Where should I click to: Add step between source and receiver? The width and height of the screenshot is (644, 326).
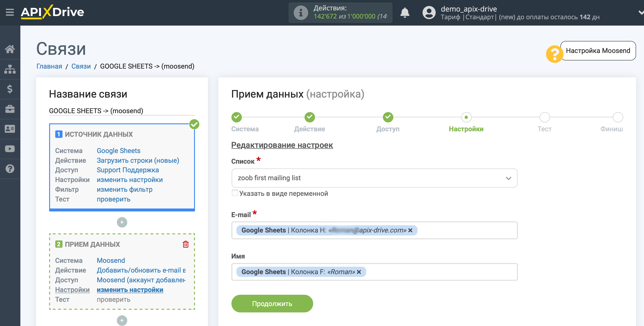(x=122, y=222)
